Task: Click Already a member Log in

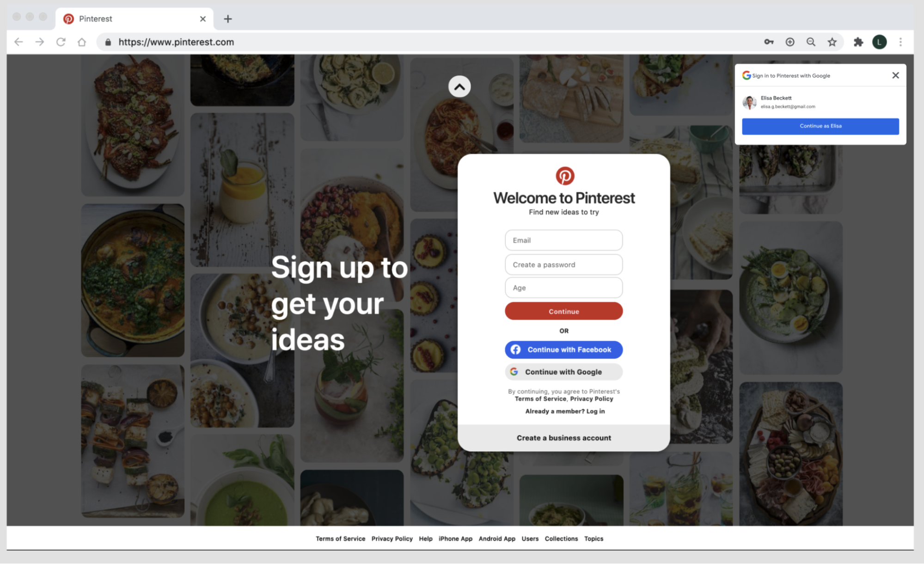Action: (x=563, y=411)
